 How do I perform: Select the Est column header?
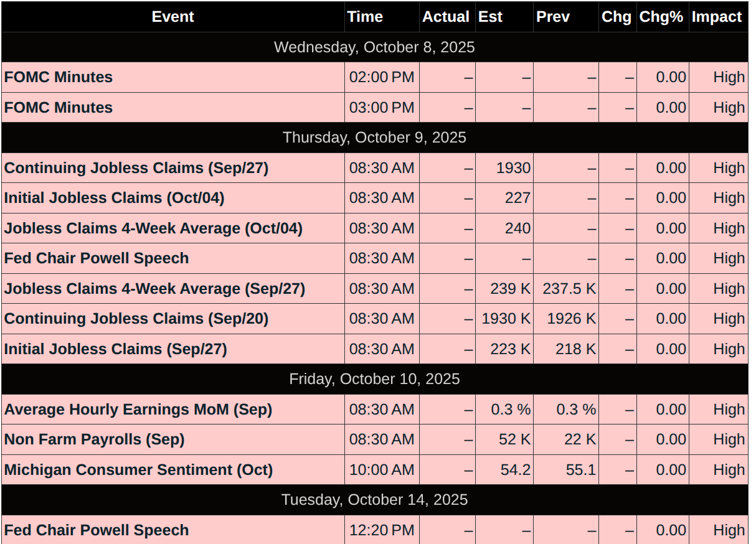(490, 17)
